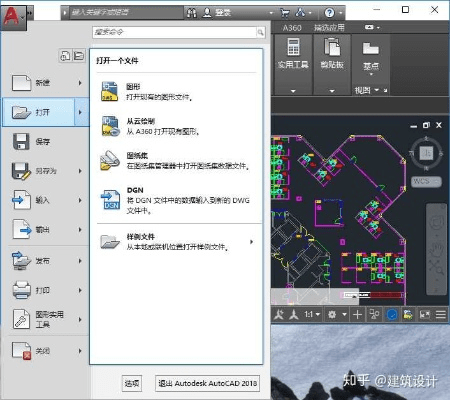
Task: Expand the Quick Access toolbar double-arrow
Action: tap(30, 13)
